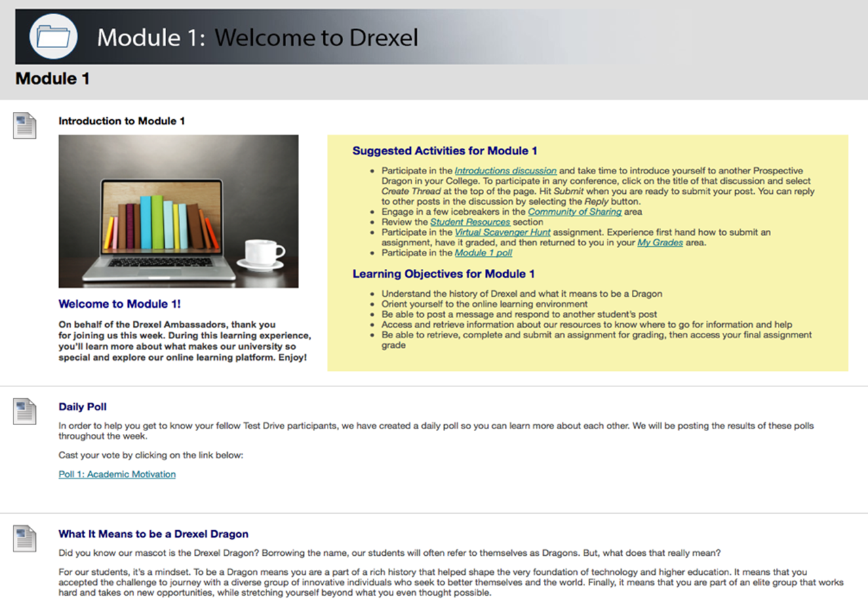
Task: Click the document icon beside Introduction to Module 1
Action: pyautogui.click(x=24, y=125)
